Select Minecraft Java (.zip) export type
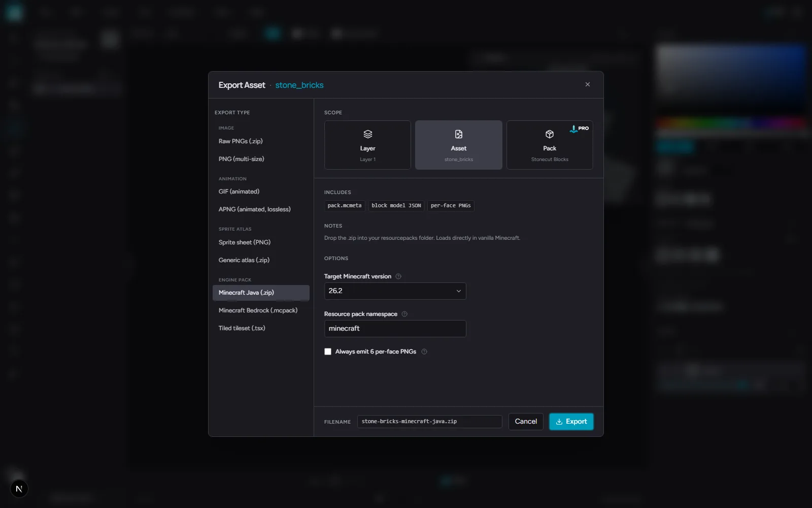Viewport: 812px width, 508px height. [x=261, y=293]
